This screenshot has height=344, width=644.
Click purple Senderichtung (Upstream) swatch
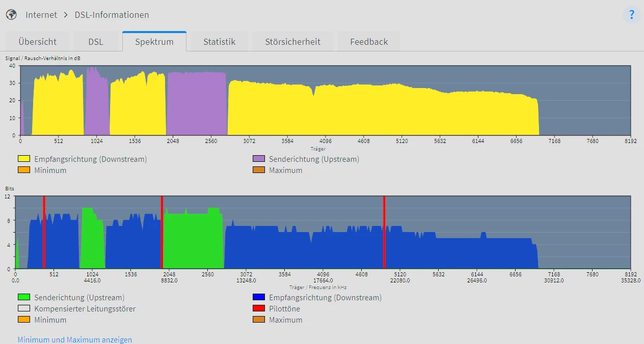tap(259, 159)
